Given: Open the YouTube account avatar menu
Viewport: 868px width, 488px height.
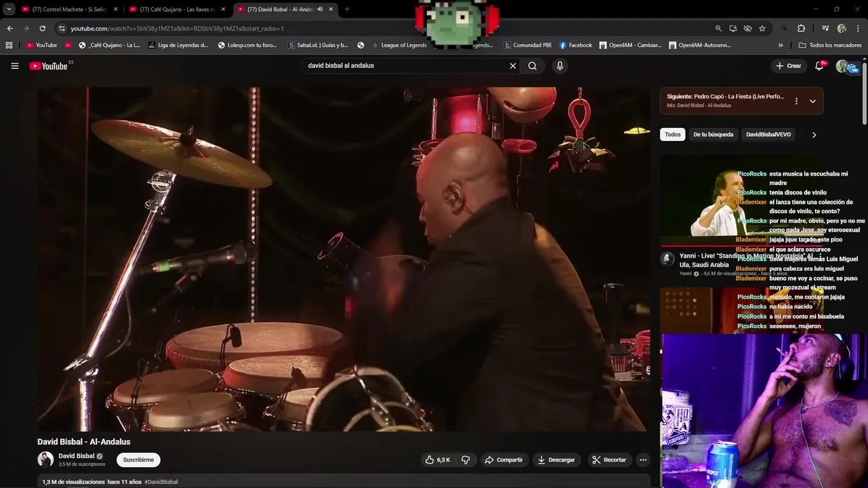Looking at the screenshot, I should (x=843, y=66).
